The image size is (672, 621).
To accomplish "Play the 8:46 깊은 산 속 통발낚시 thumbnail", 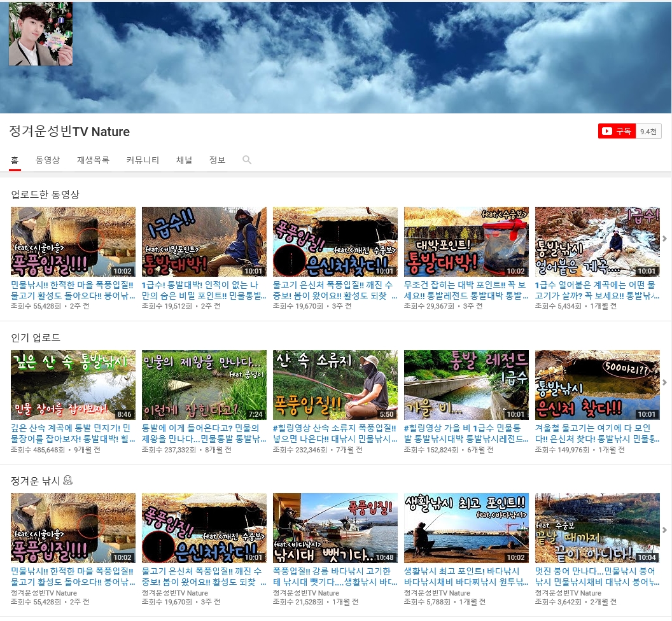I will 73,384.
